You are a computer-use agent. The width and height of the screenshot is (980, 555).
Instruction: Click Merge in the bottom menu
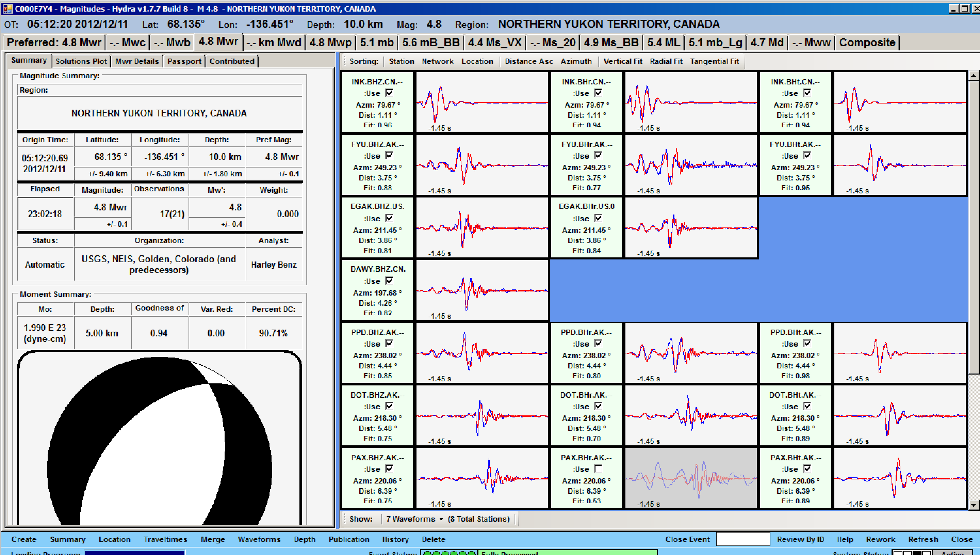coord(213,539)
